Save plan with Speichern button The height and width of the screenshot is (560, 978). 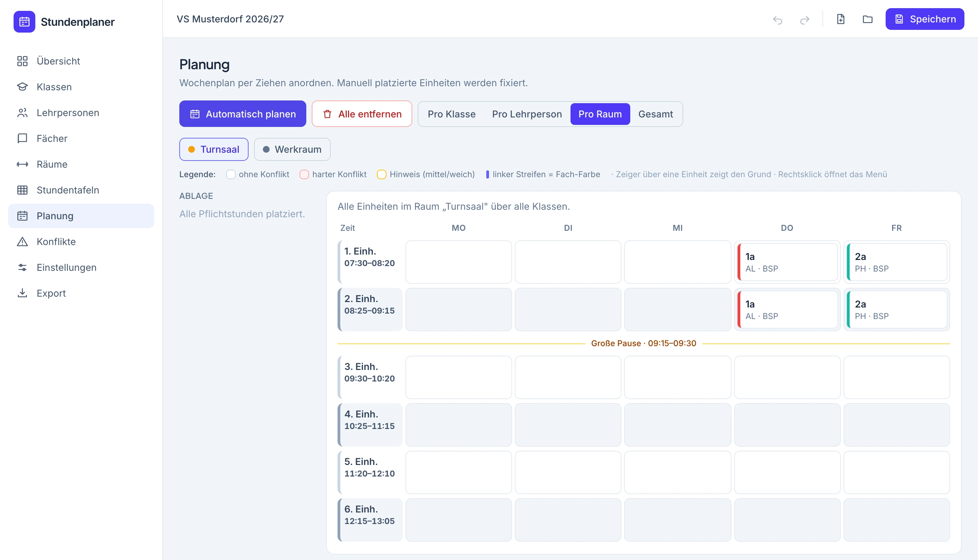click(925, 19)
